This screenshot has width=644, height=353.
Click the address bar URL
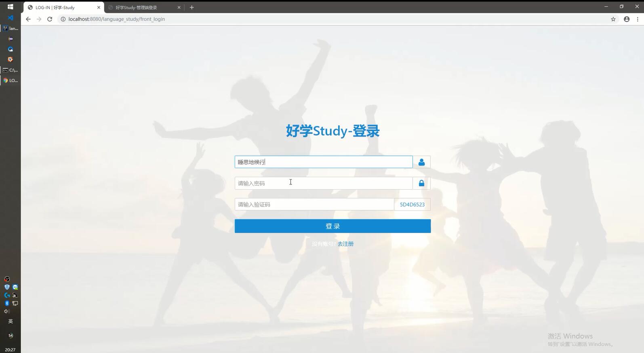tap(117, 19)
